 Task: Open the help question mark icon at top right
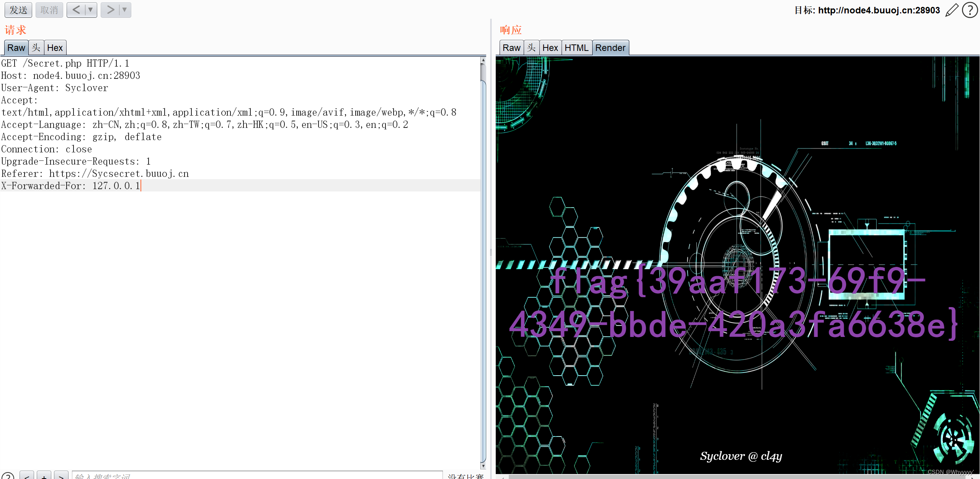970,10
